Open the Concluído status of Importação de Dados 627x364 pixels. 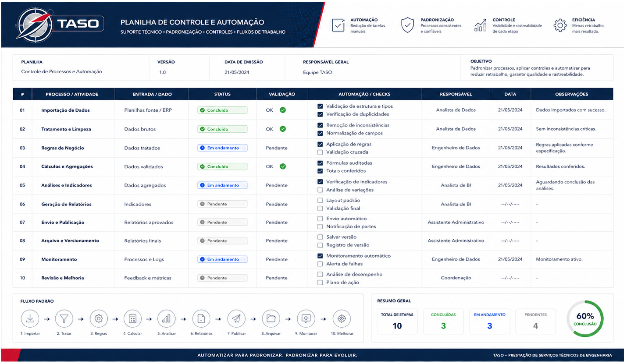pyautogui.click(x=222, y=110)
